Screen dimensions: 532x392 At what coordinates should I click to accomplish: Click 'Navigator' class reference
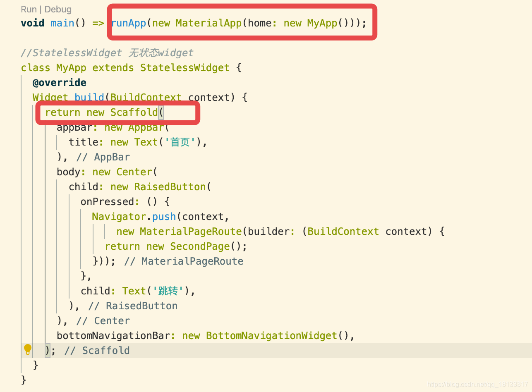pos(119,216)
